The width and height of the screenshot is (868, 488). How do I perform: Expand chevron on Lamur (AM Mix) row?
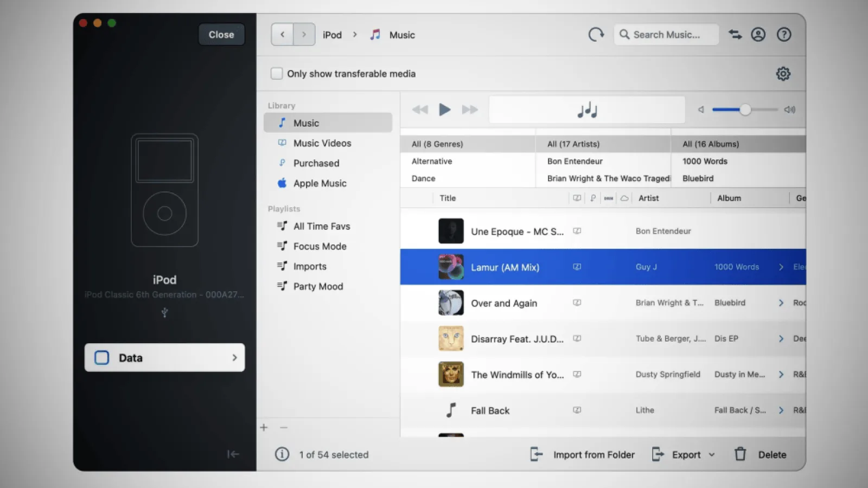(x=781, y=267)
